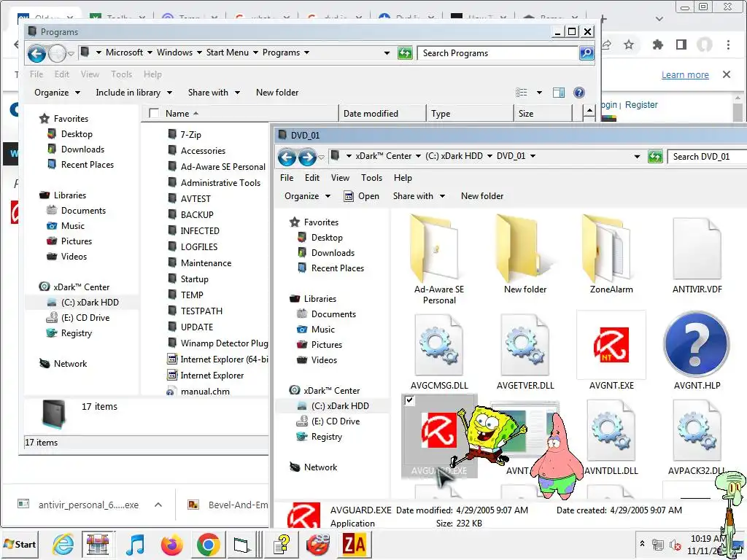Open Tools menu in DVD_01 window
Image resolution: width=747 pixels, height=560 pixels.
coord(371,178)
